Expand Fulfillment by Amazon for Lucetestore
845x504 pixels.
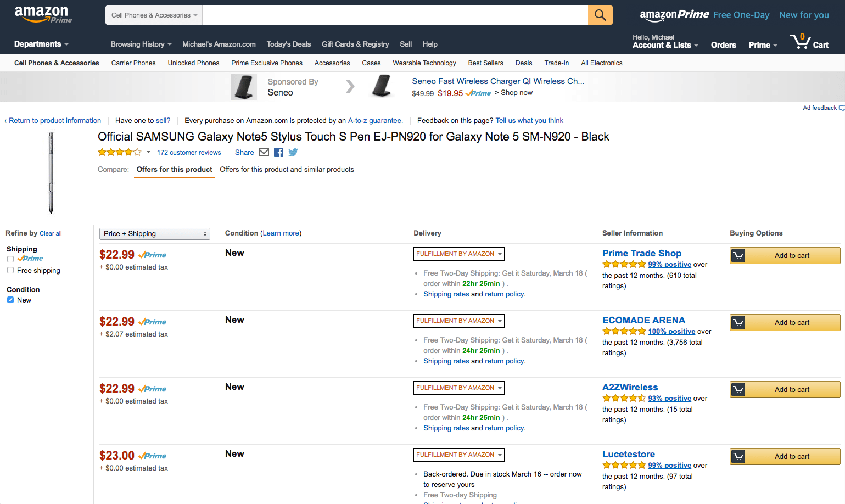pyautogui.click(x=458, y=455)
